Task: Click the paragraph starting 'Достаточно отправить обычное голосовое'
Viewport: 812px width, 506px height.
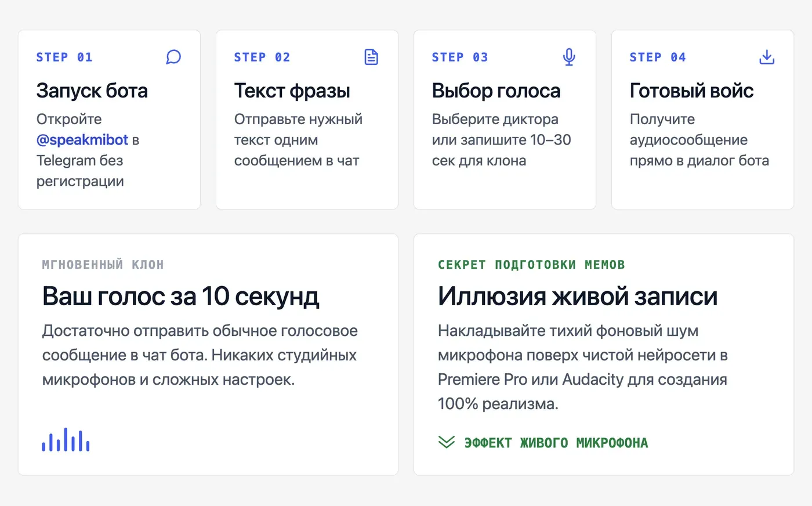Action: coord(200,355)
